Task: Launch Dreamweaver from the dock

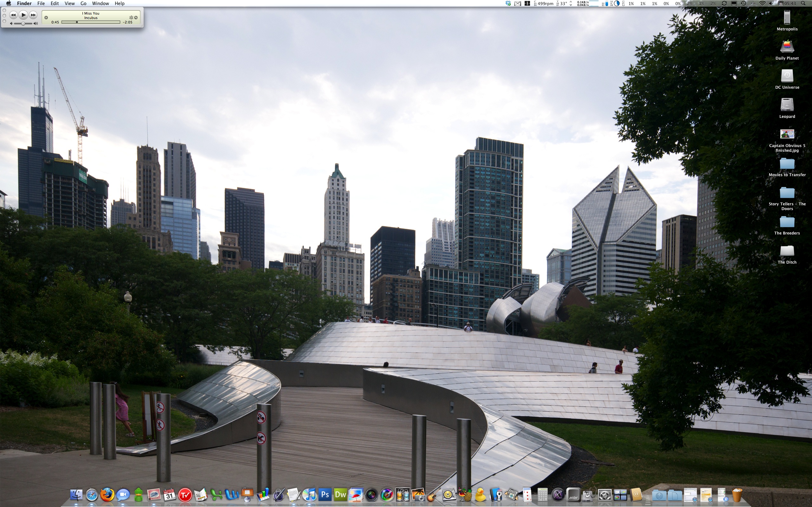Action: (x=340, y=495)
